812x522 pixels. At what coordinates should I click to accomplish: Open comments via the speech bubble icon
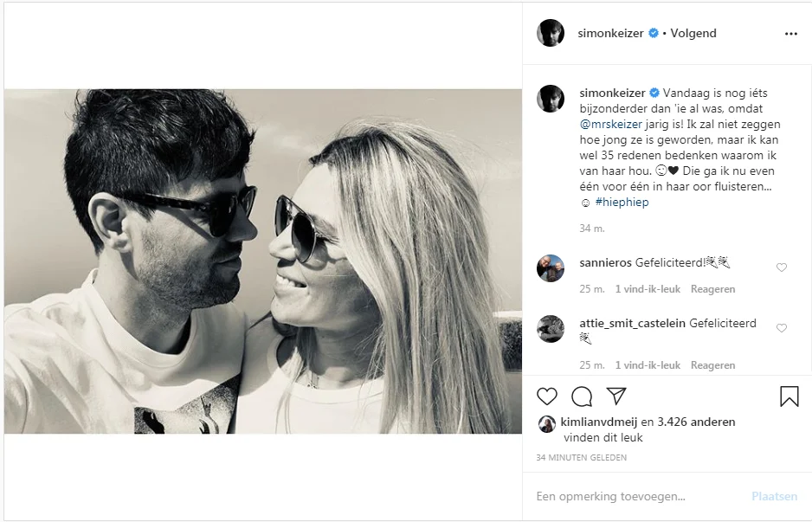[581, 396]
